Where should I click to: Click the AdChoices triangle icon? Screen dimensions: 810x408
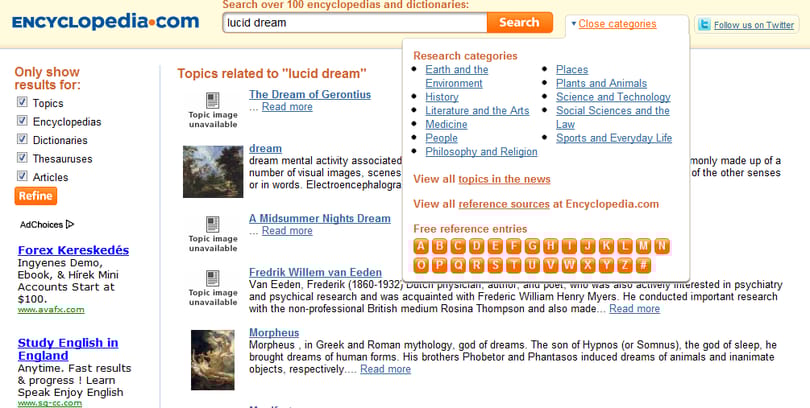(x=70, y=224)
